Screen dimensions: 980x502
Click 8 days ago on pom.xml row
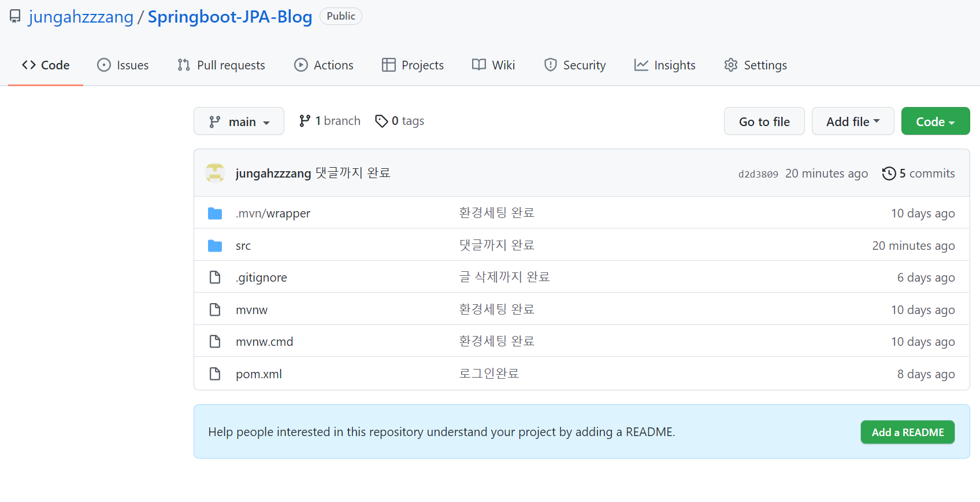[x=926, y=374]
